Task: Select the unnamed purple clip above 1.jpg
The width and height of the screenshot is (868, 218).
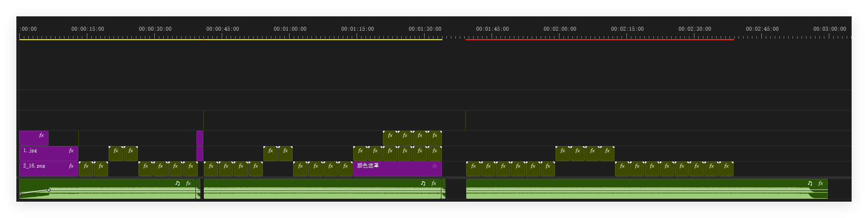Action: tap(34, 138)
